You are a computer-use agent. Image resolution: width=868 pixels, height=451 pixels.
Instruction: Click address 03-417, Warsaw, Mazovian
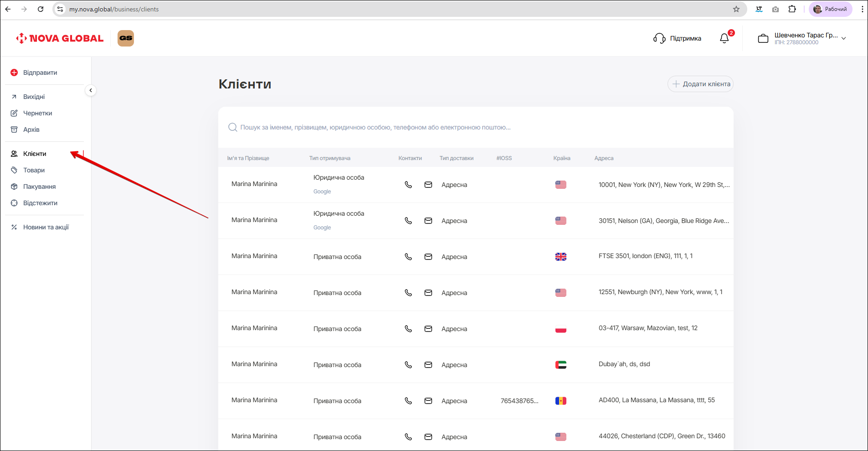coord(648,328)
